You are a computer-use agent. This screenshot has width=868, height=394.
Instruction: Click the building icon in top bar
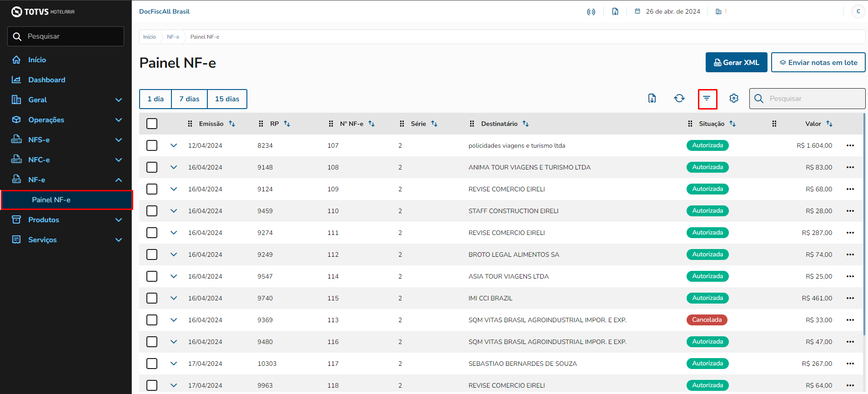(x=718, y=12)
